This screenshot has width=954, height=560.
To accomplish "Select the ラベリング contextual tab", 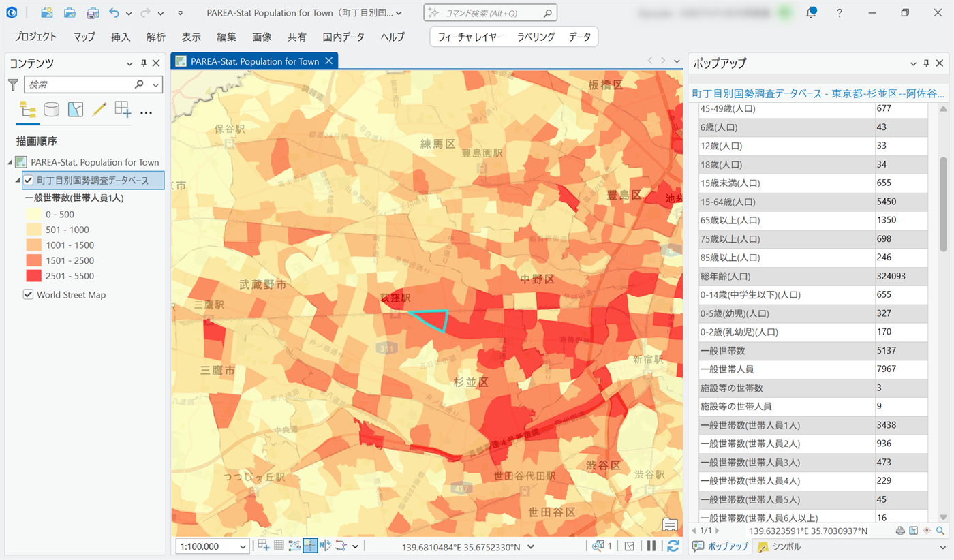I will [536, 37].
